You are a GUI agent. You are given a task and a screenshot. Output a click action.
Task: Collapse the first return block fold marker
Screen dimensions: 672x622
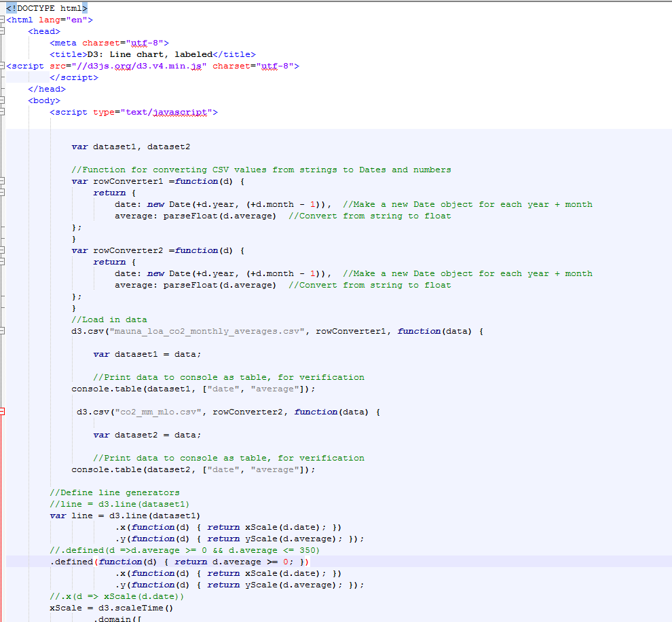pyautogui.click(x=4, y=193)
